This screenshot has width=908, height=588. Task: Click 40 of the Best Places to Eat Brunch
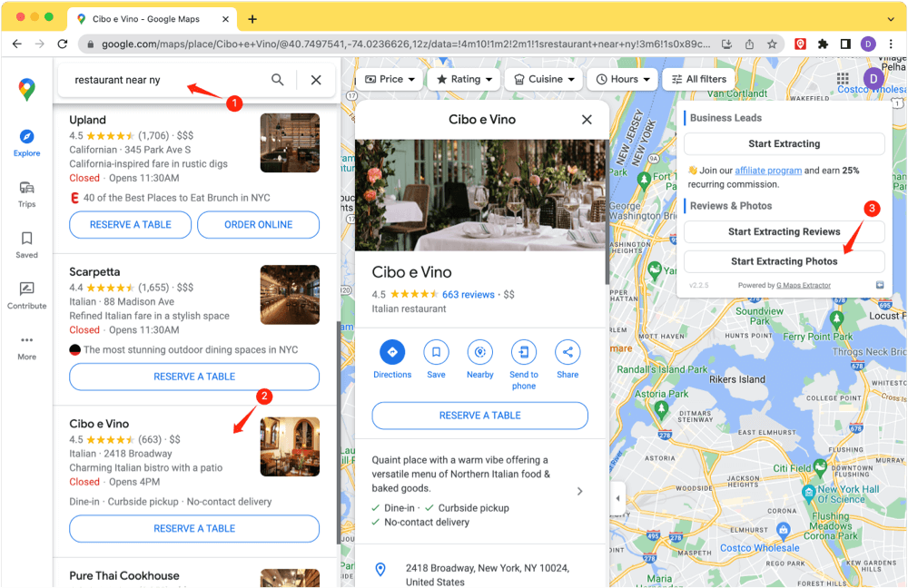point(177,198)
